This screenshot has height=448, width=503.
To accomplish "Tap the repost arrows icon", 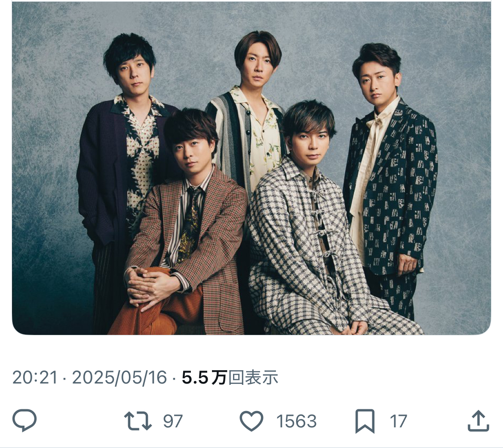I will point(138,420).
